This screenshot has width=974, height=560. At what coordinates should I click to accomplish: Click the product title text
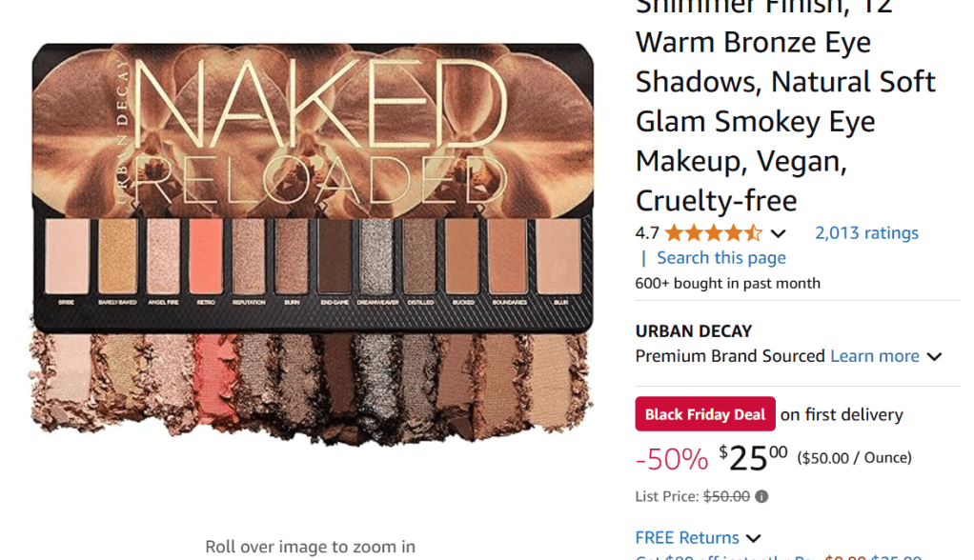pos(785,108)
